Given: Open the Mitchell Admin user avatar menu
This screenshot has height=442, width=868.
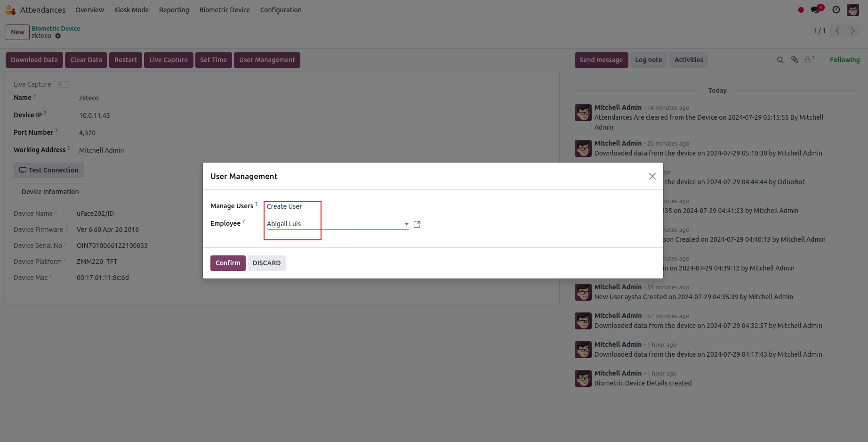Looking at the screenshot, I should (853, 9).
